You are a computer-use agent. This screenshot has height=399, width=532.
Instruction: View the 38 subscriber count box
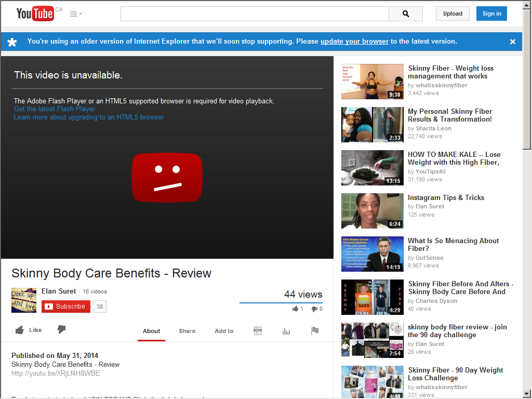pyautogui.click(x=99, y=307)
